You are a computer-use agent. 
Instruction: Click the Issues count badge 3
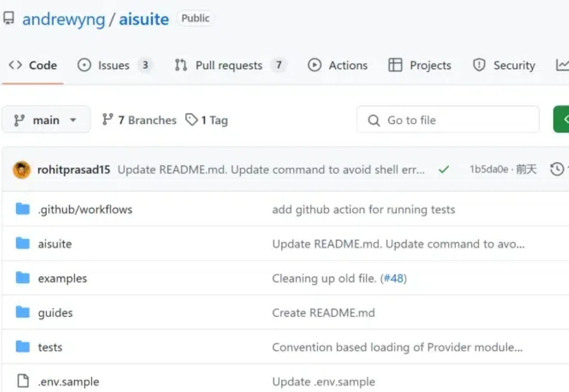coord(145,65)
